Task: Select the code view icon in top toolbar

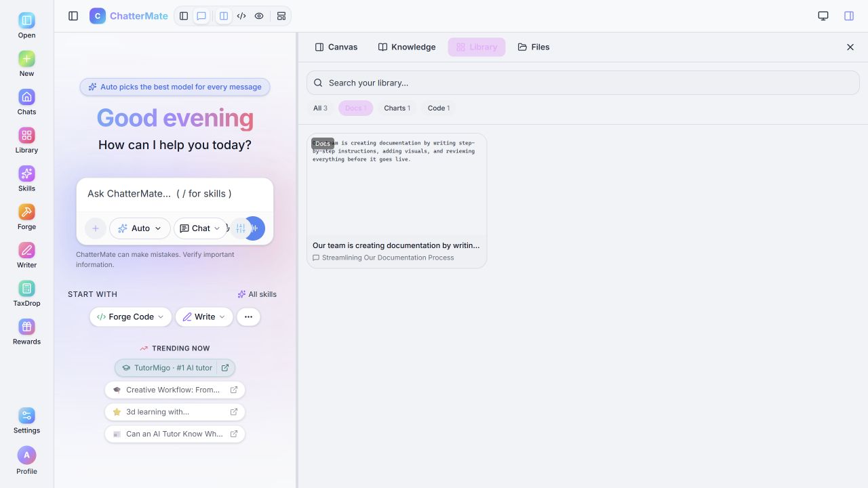Action: click(241, 16)
